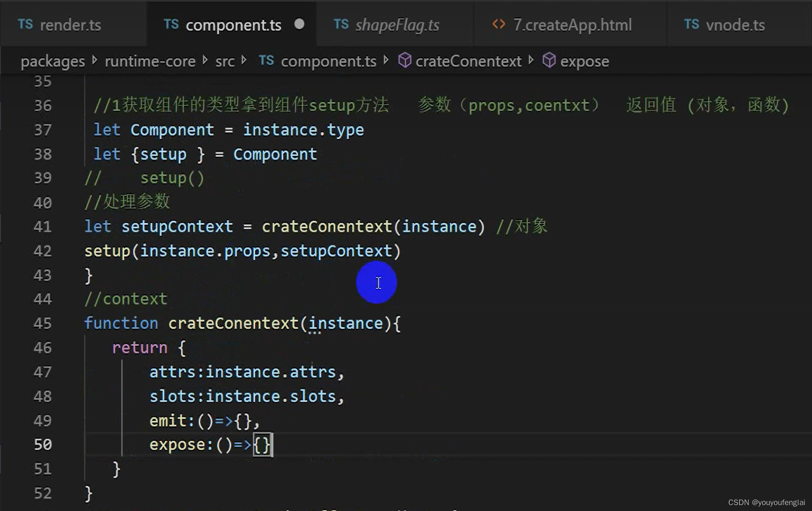This screenshot has height=511, width=812.
Task: Click '{setup }' on line 38
Action: 168,154
